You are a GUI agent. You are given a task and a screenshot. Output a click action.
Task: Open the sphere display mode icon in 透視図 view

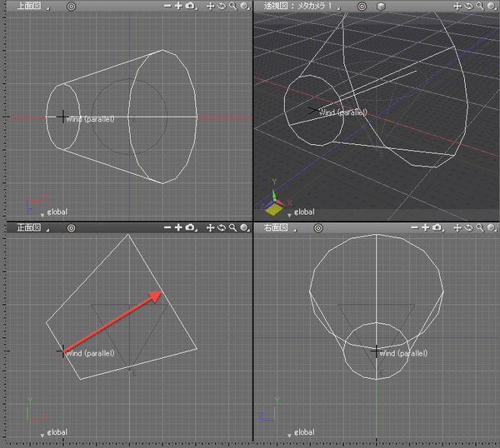492,7
